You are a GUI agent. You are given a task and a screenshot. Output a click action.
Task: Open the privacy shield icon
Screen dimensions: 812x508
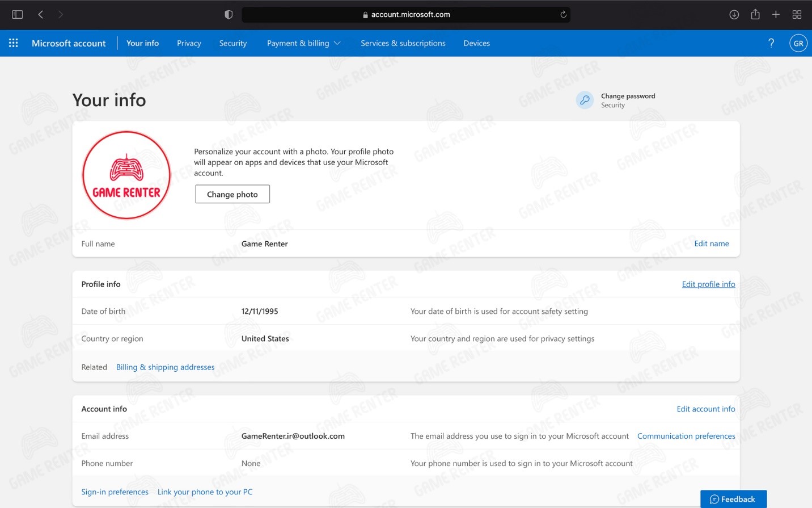pos(229,15)
